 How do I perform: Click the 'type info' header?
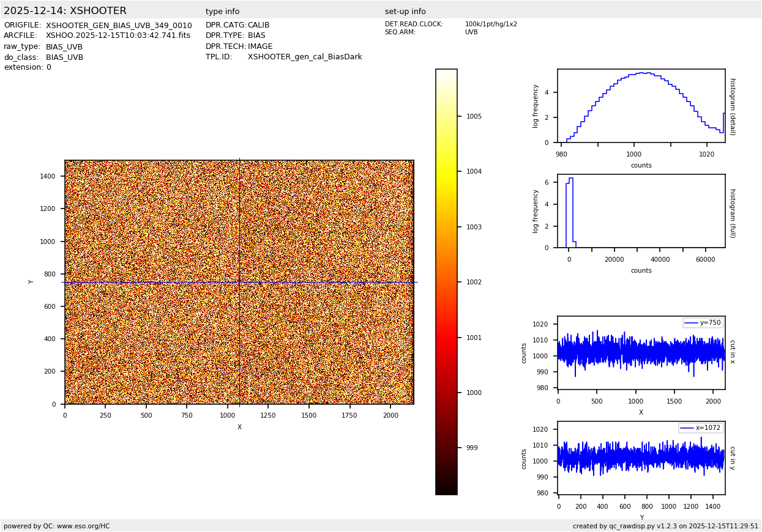(x=222, y=12)
